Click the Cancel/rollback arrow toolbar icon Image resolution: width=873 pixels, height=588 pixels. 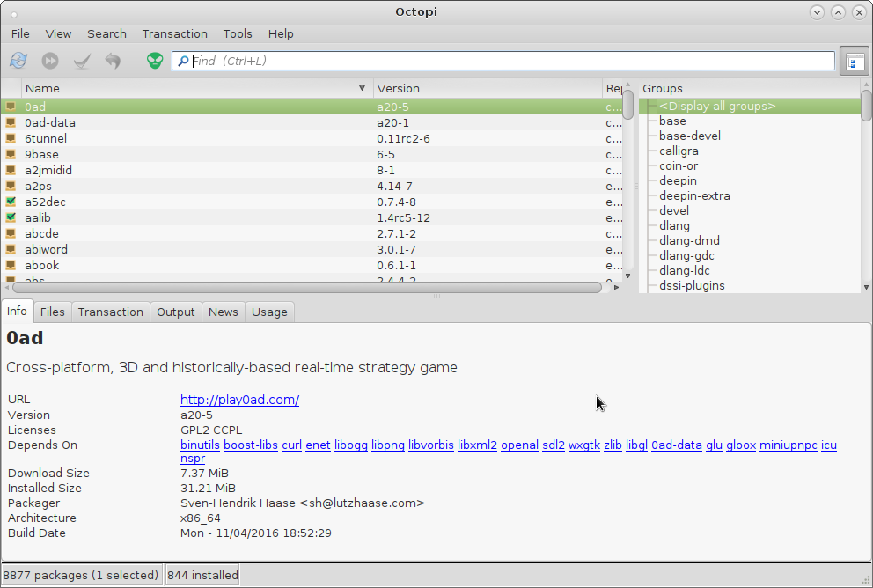[x=113, y=61]
